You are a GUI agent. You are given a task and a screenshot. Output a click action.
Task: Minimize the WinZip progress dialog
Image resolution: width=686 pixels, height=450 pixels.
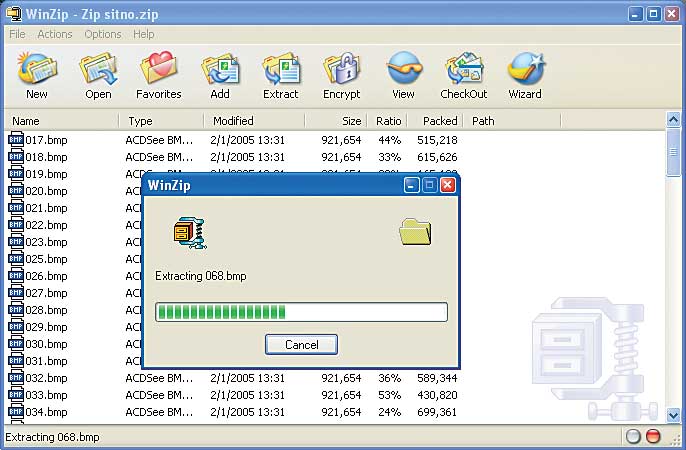tap(411, 185)
